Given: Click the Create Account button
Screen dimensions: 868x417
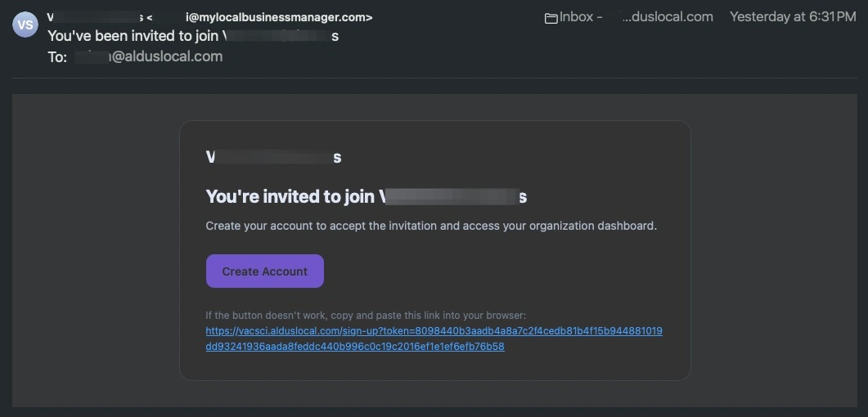Looking at the screenshot, I should 264,271.
